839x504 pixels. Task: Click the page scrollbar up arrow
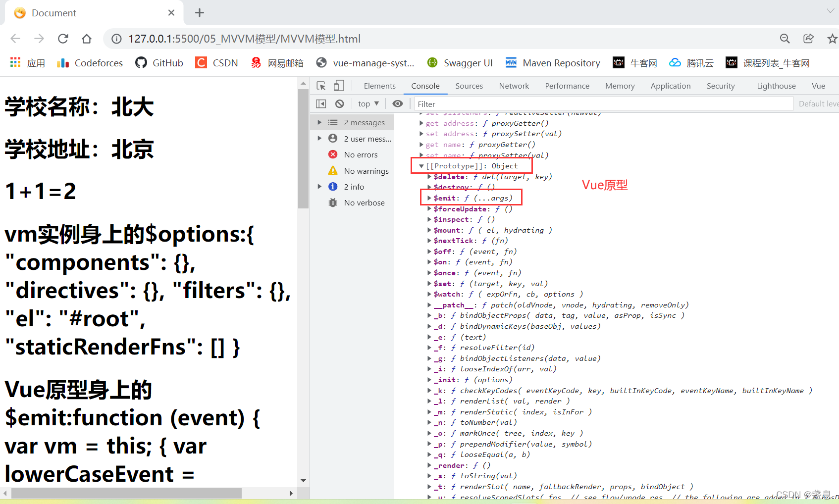tap(303, 84)
